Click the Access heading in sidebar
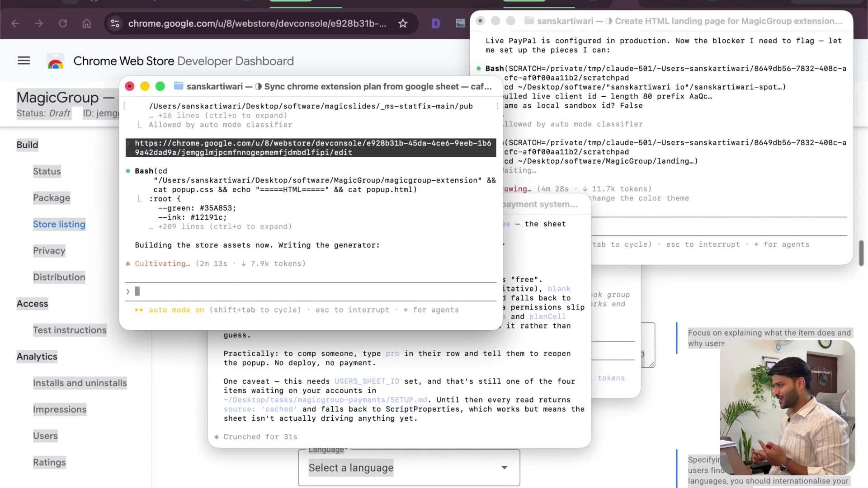868x488 pixels. tap(32, 304)
